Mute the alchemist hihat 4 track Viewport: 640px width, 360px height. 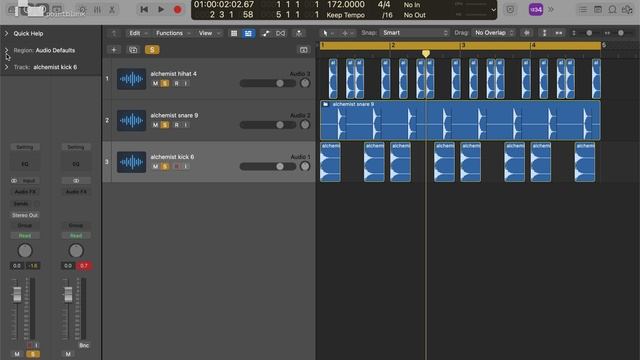click(x=155, y=83)
